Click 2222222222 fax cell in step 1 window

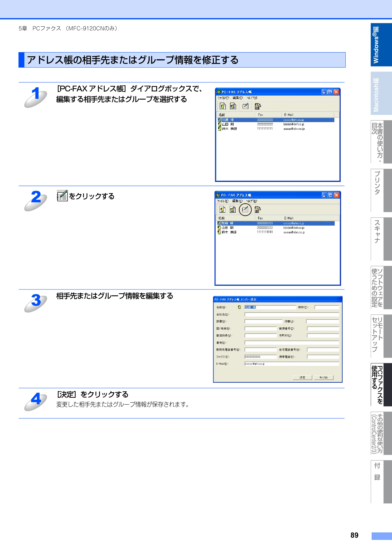(265, 124)
